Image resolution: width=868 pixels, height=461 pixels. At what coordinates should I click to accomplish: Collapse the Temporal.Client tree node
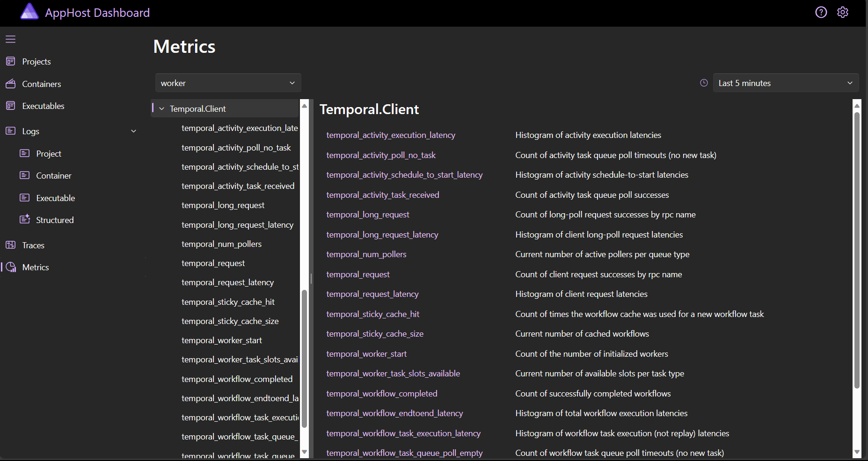(x=161, y=109)
